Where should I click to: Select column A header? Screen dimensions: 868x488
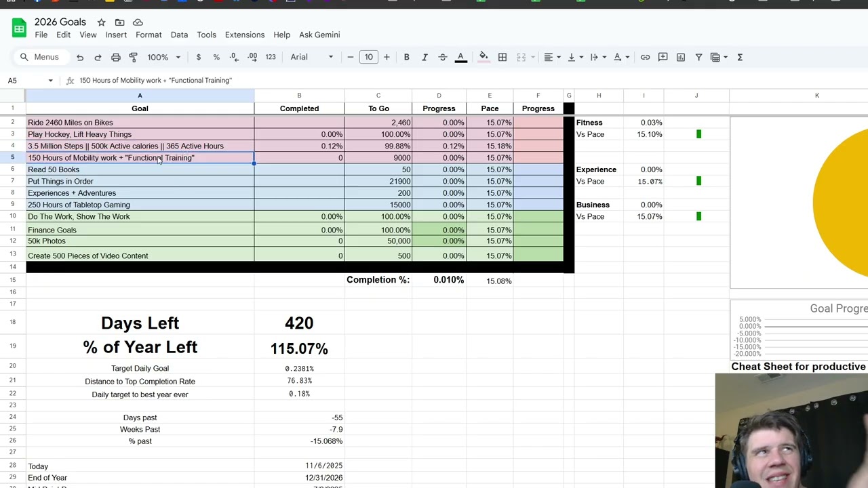coord(140,96)
